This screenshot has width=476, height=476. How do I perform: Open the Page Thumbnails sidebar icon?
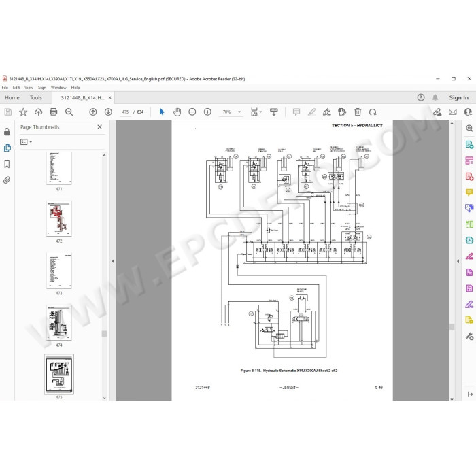[7, 148]
